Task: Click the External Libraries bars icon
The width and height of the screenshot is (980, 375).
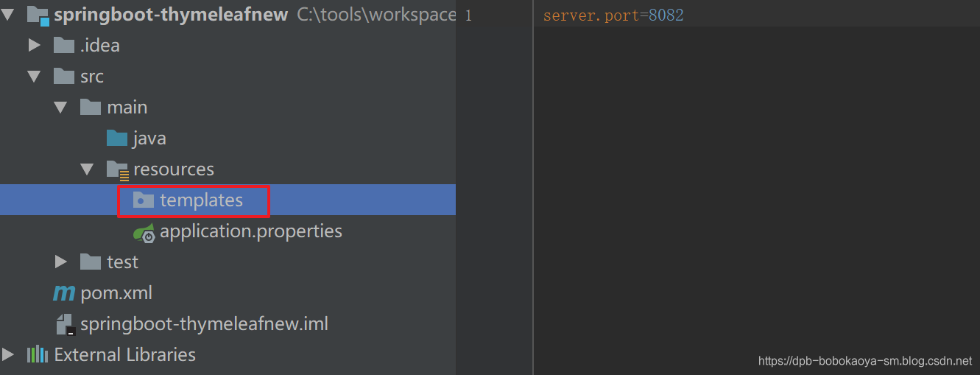Action: 38,355
